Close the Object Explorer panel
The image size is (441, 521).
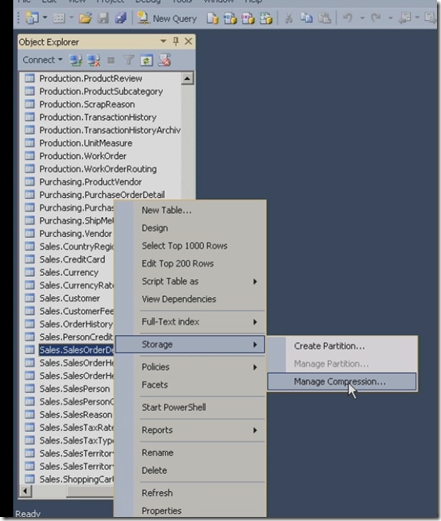click(x=188, y=41)
